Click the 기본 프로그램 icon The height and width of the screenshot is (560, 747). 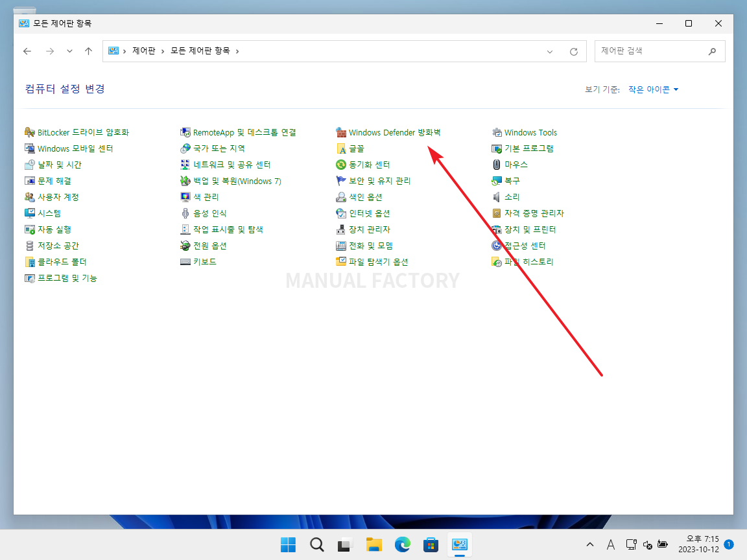497,148
